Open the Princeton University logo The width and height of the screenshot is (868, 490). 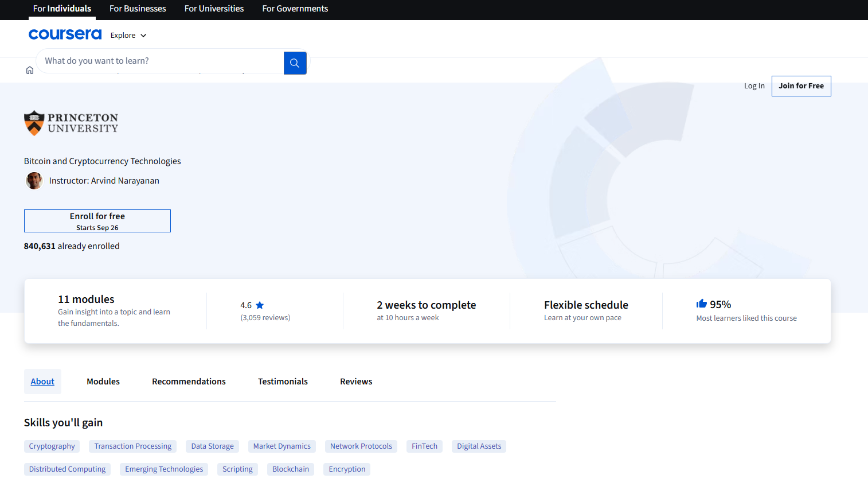(71, 123)
